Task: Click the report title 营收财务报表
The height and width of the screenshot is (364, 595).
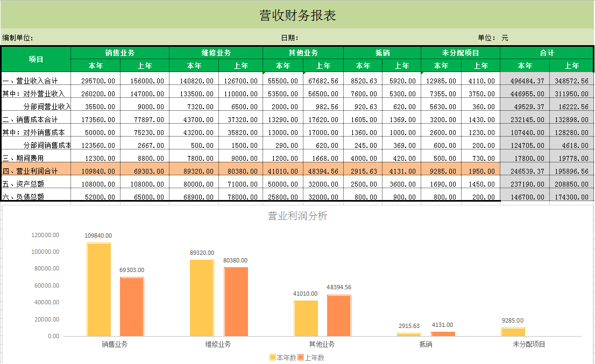Action: [296, 14]
